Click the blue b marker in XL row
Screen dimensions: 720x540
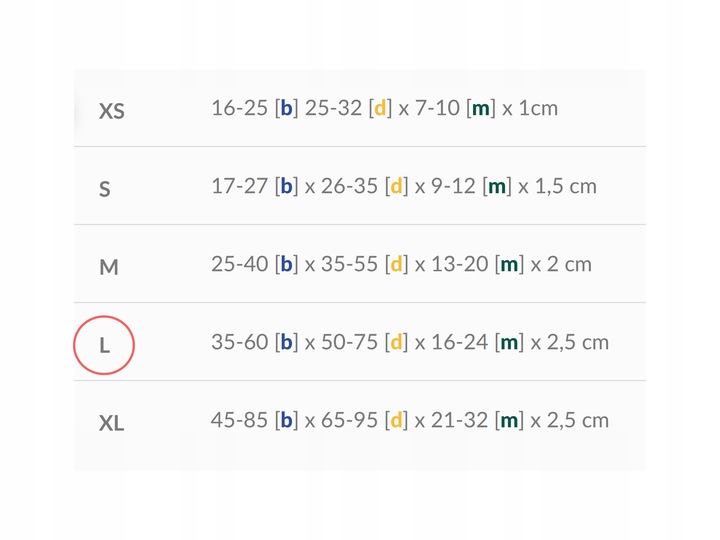286,420
